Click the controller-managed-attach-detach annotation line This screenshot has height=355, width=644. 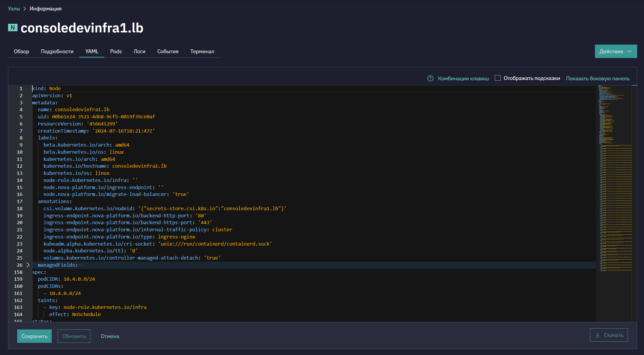[x=132, y=258]
